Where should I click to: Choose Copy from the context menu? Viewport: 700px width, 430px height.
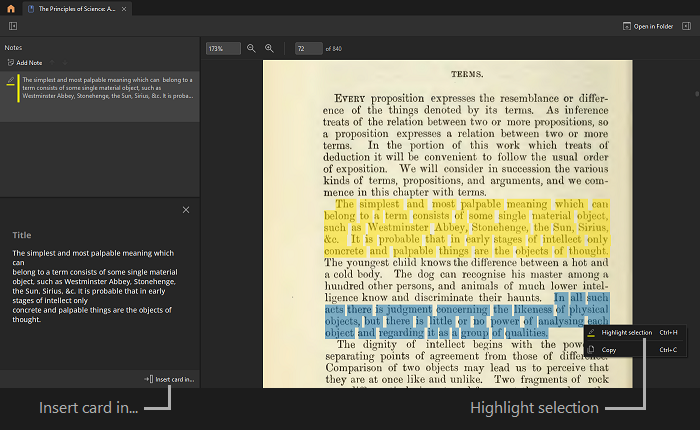[x=609, y=349]
